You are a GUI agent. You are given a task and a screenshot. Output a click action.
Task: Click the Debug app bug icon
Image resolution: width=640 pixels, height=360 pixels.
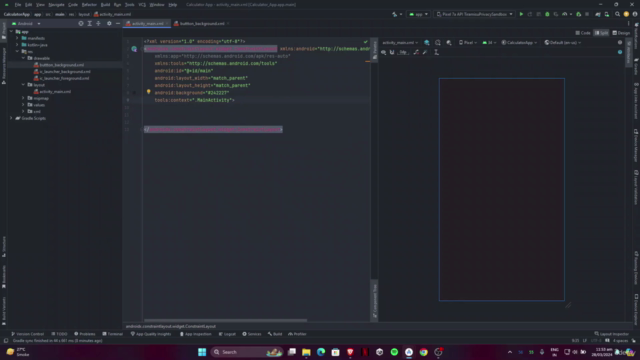[x=547, y=14]
